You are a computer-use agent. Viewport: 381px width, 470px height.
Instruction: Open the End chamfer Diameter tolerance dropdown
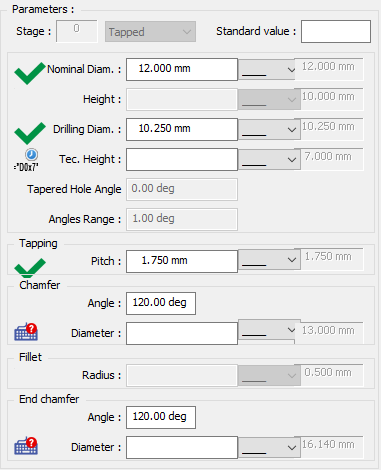pos(269,447)
